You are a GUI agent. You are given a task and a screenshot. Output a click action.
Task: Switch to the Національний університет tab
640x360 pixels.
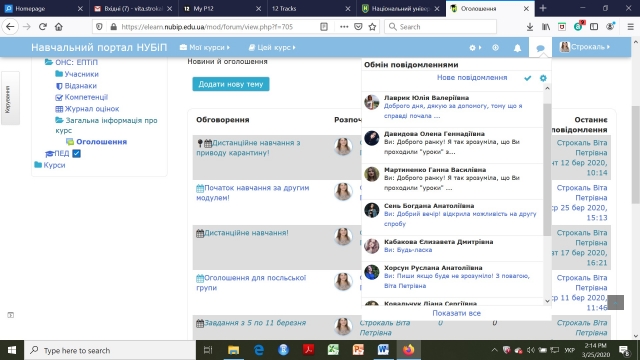coord(400,8)
